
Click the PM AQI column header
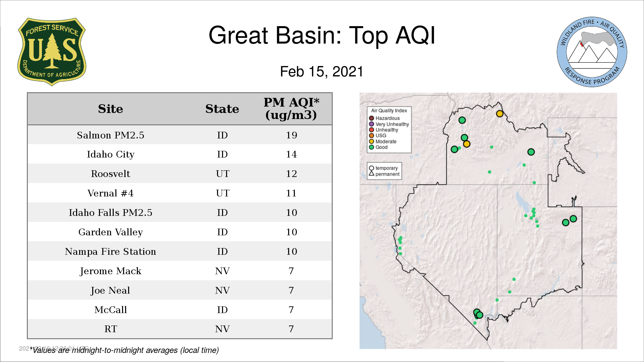coord(291,109)
